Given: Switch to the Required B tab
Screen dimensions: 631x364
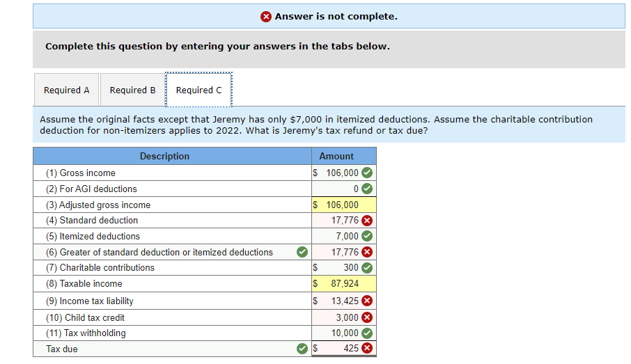Looking at the screenshot, I should coord(132,90).
